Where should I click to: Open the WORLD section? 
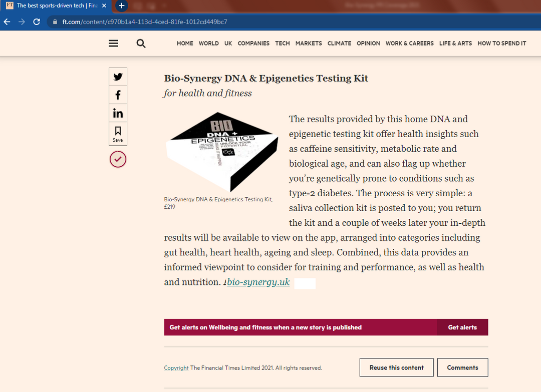pos(209,44)
